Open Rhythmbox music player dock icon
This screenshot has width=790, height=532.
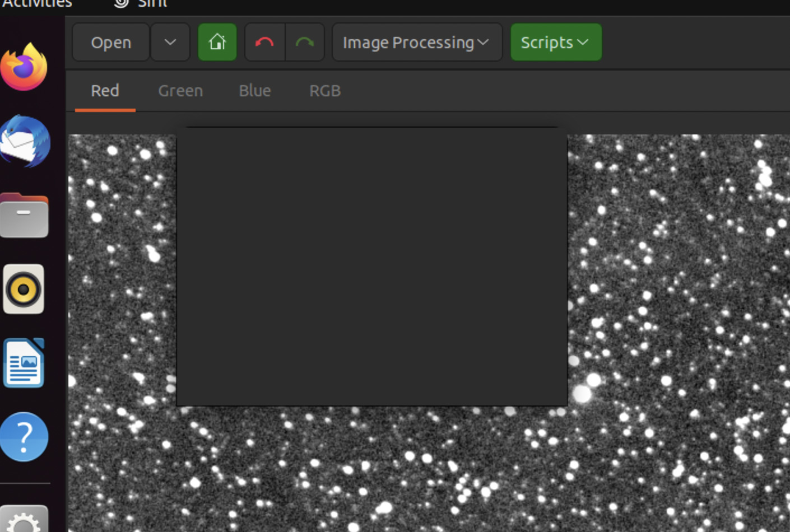(x=24, y=289)
